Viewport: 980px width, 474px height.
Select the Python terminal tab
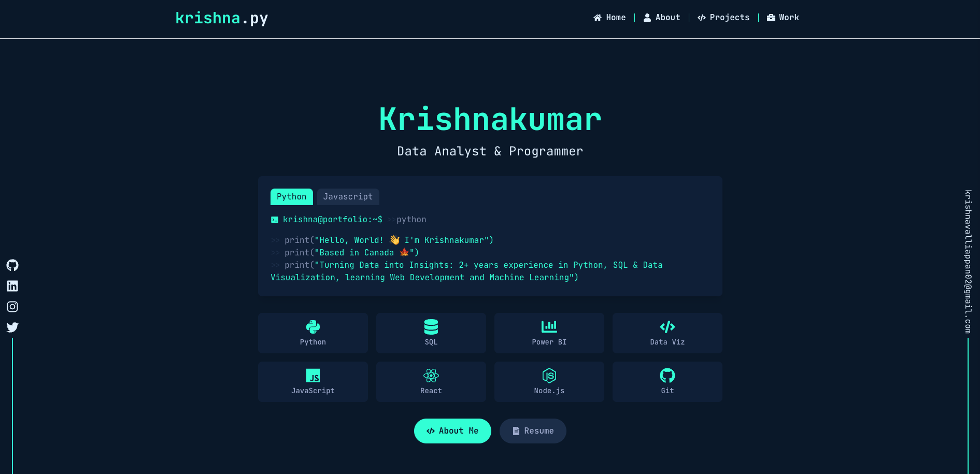[x=291, y=197]
